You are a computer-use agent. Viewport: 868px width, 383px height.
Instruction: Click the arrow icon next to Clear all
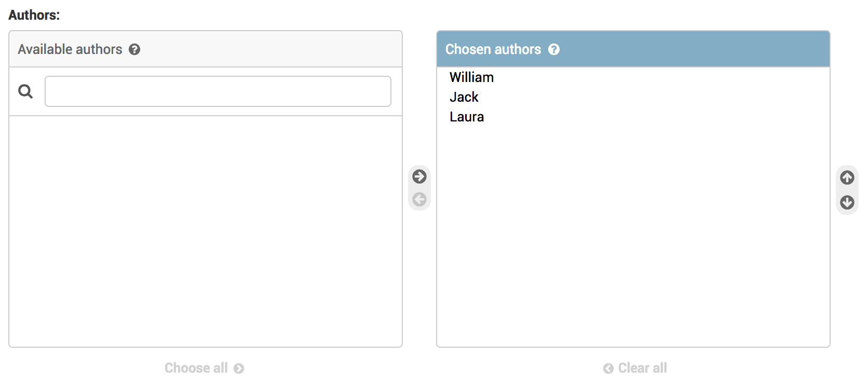[x=608, y=368]
